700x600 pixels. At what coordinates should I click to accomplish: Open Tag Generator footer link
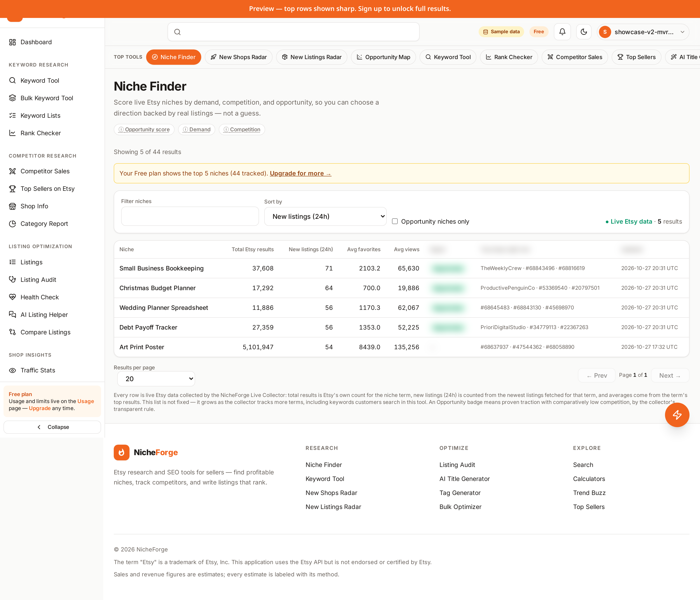pos(460,493)
